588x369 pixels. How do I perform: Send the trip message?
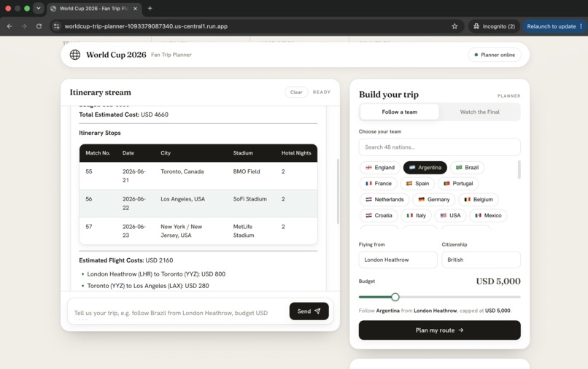click(309, 311)
